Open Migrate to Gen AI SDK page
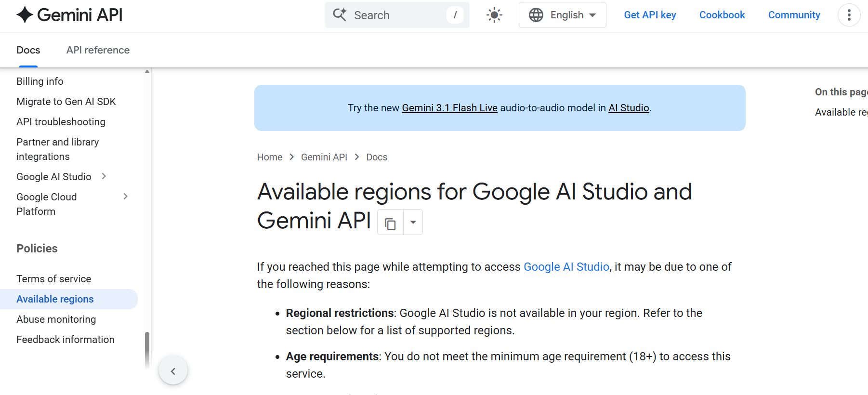Viewport: 868px width, 395px height. 66,102
